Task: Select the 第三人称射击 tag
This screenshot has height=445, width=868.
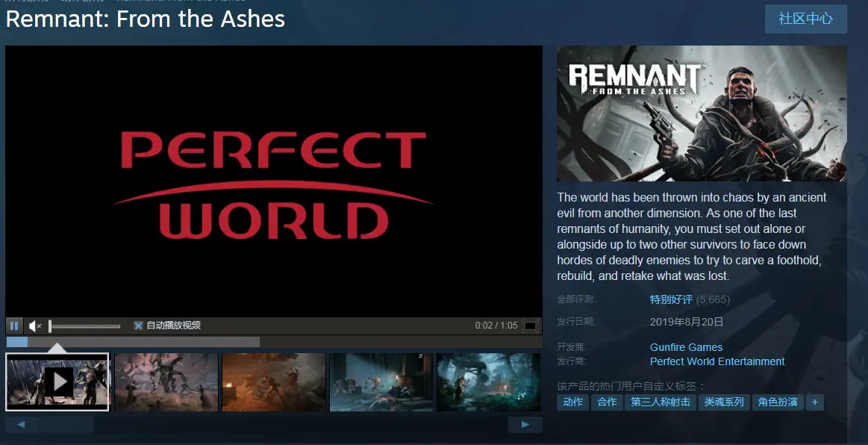Action: tap(661, 402)
